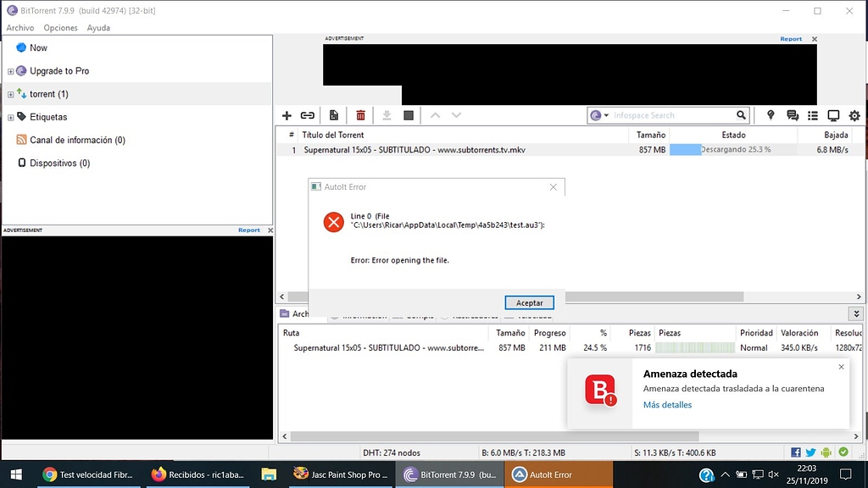Open the Infospace search engine dropdown
Viewport: 868px width, 488px height.
(605, 115)
